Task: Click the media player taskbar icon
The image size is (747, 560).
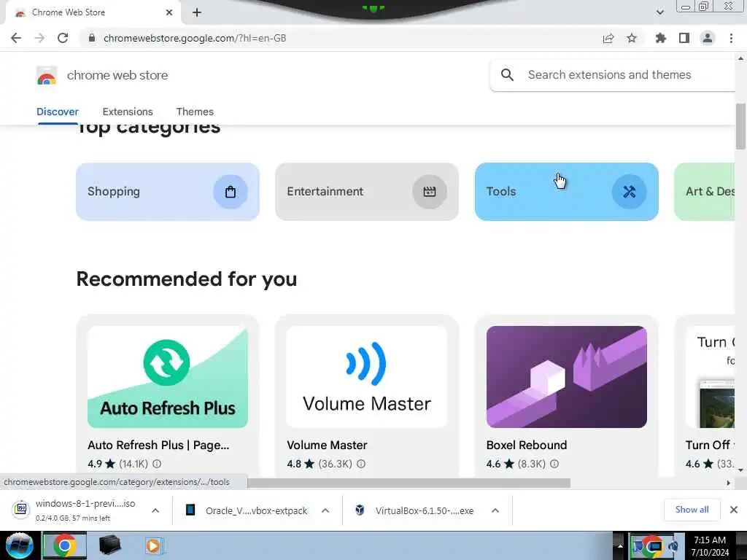Action: tap(153, 545)
